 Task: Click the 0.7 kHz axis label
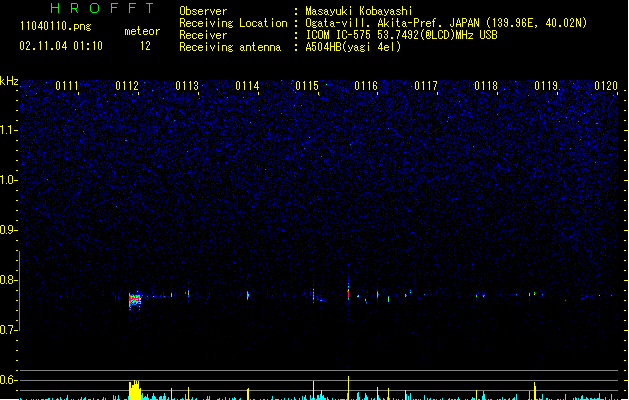pos(8,330)
